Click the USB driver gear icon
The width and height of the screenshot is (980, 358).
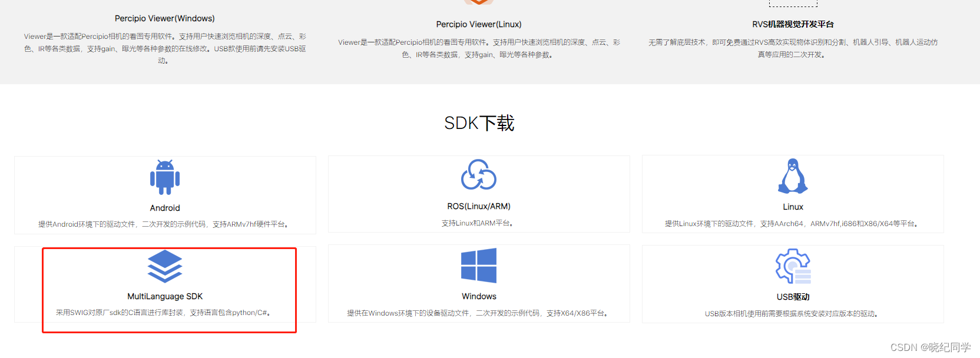(793, 266)
